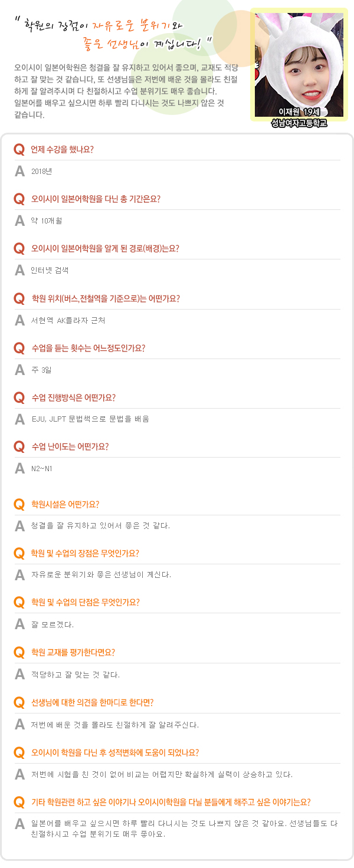The height and width of the screenshot is (868, 354).
Task: Click the question '오이시이 일본어학원을 다닌 총 기간은요?'
Action: click(96, 199)
